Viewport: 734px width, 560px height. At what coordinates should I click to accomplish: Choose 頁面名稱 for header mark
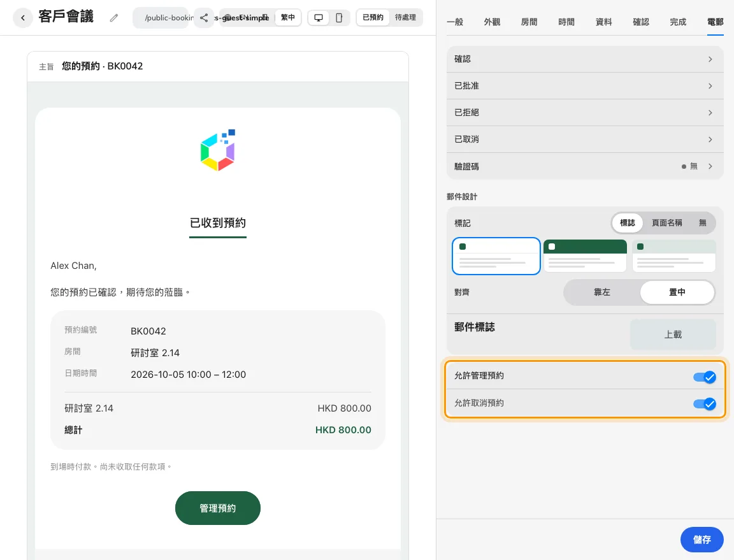[666, 223]
